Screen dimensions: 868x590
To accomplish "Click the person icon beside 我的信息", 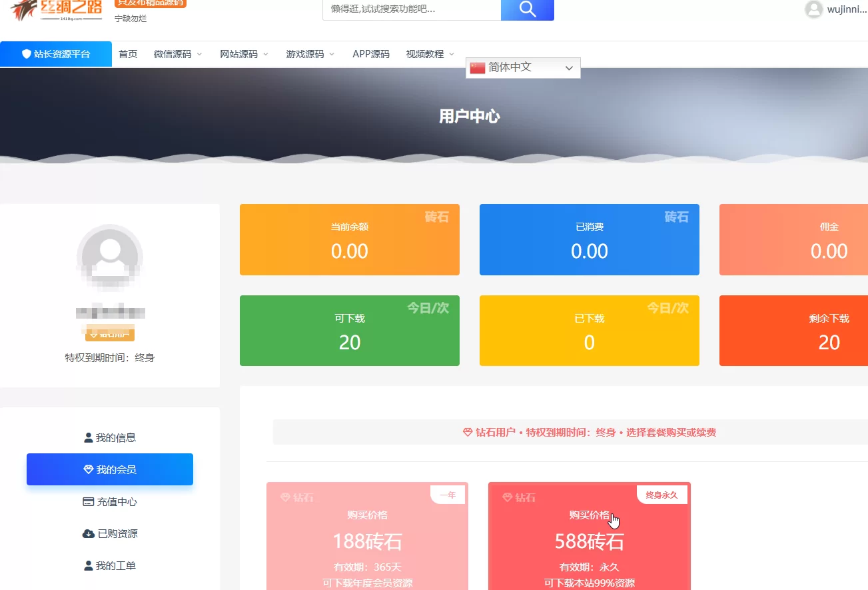I will (89, 438).
